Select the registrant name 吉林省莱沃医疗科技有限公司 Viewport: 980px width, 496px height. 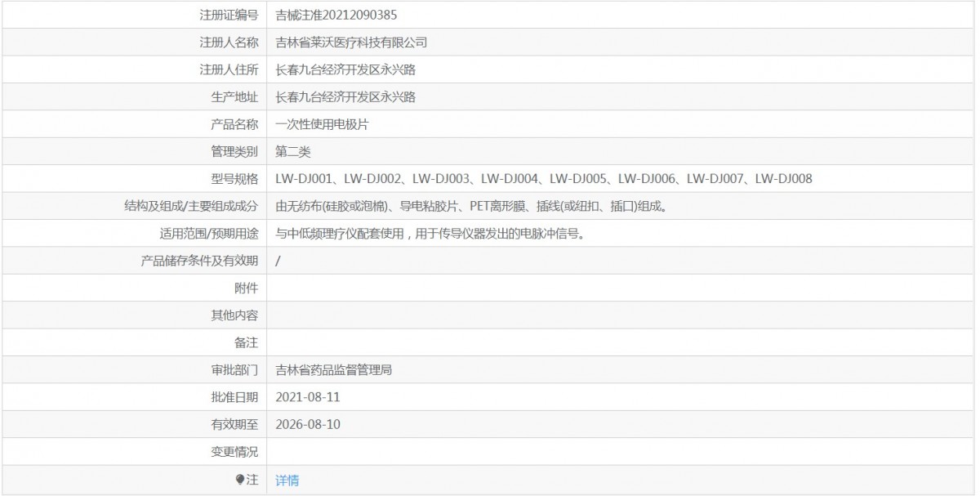[351, 42]
